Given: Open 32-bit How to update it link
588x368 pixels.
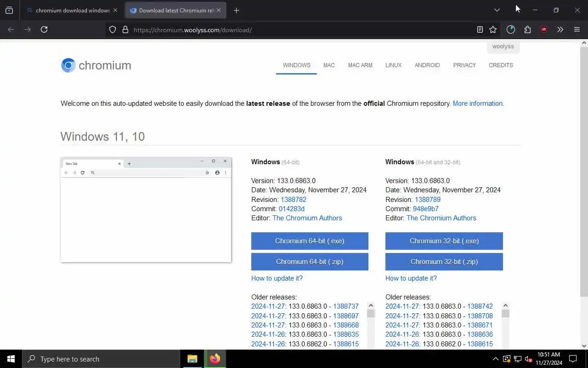Looking at the screenshot, I should [x=411, y=278].
